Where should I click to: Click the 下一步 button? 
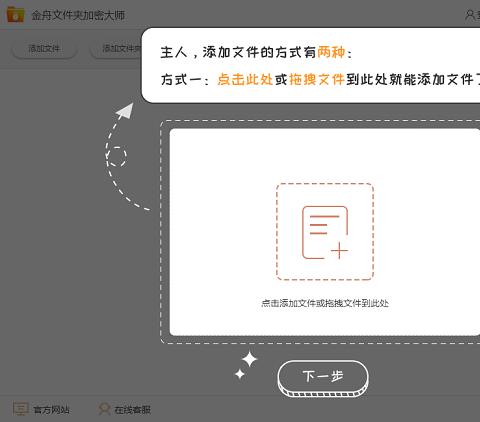pos(323,378)
